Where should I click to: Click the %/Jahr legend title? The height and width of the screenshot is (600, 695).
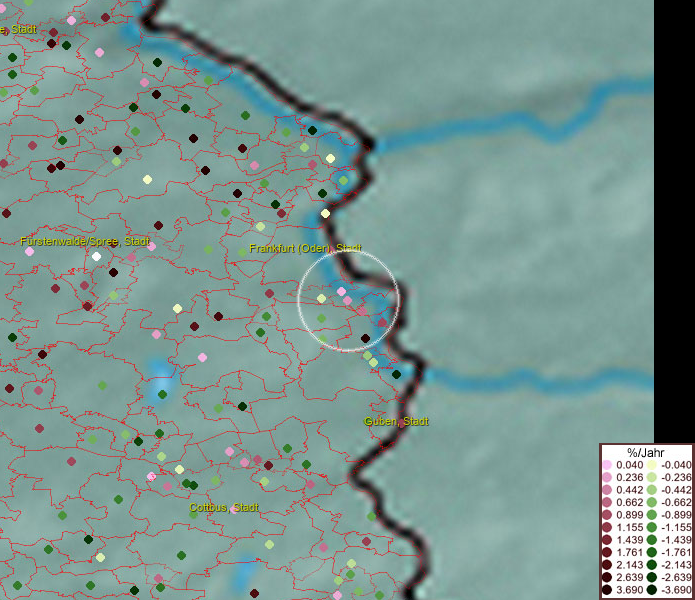coord(646,452)
